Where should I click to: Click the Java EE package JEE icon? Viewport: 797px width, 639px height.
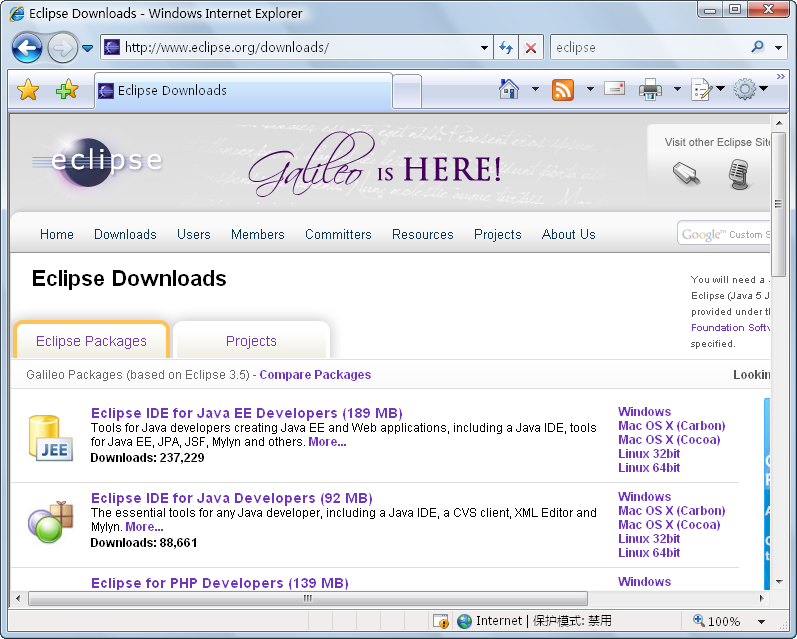pyautogui.click(x=50, y=438)
